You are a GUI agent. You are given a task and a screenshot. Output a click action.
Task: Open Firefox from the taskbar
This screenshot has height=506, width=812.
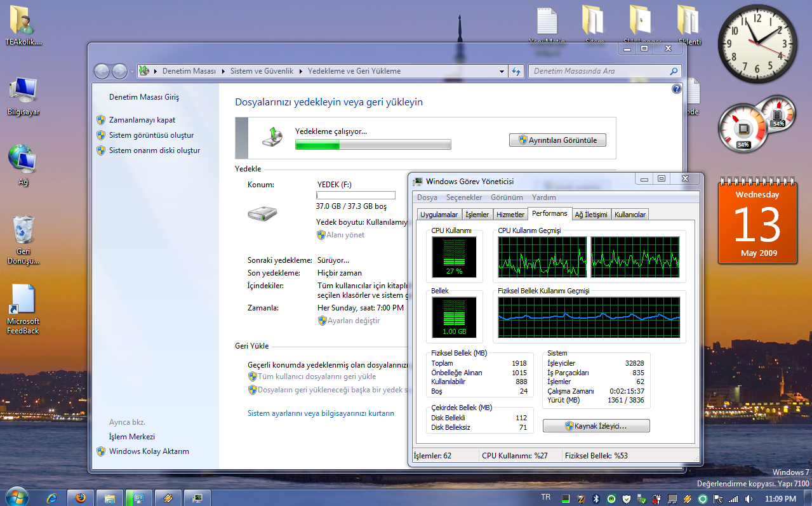coord(80,498)
